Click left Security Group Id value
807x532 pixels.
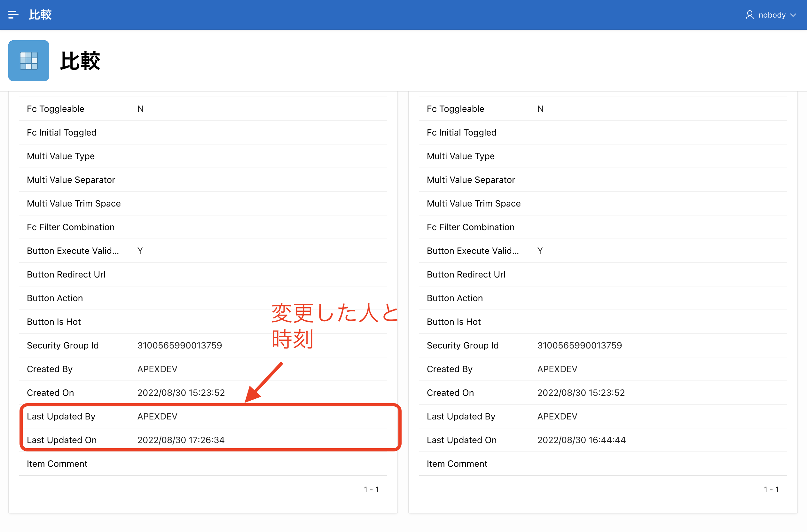[x=179, y=345]
